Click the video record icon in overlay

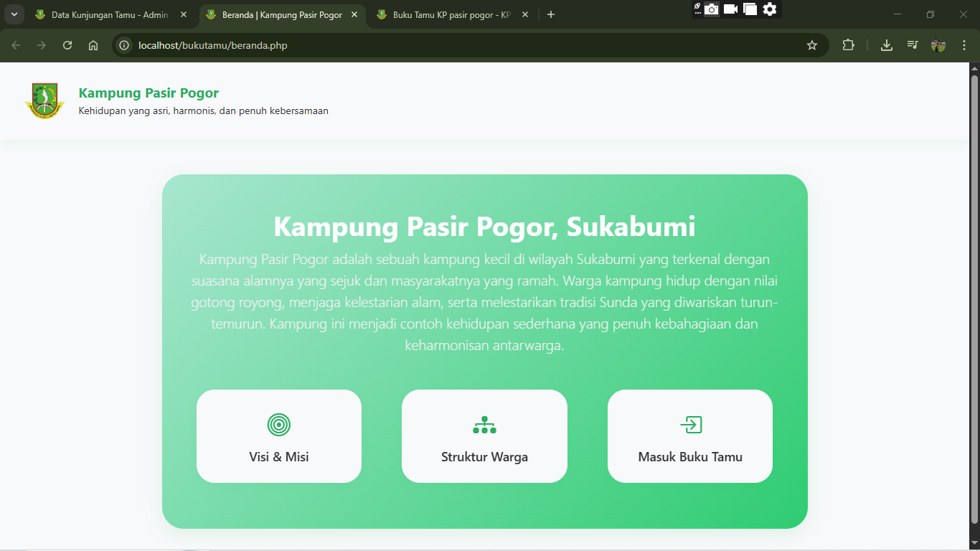tap(730, 9)
